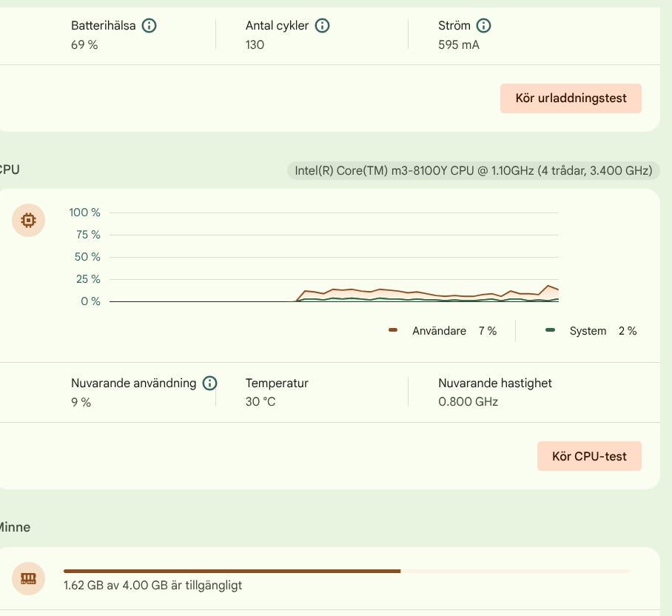Click the Nuvarande hastighet 0.800 GHz value
The width and height of the screenshot is (672, 616).
pyautogui.click(x=468, y=402)
